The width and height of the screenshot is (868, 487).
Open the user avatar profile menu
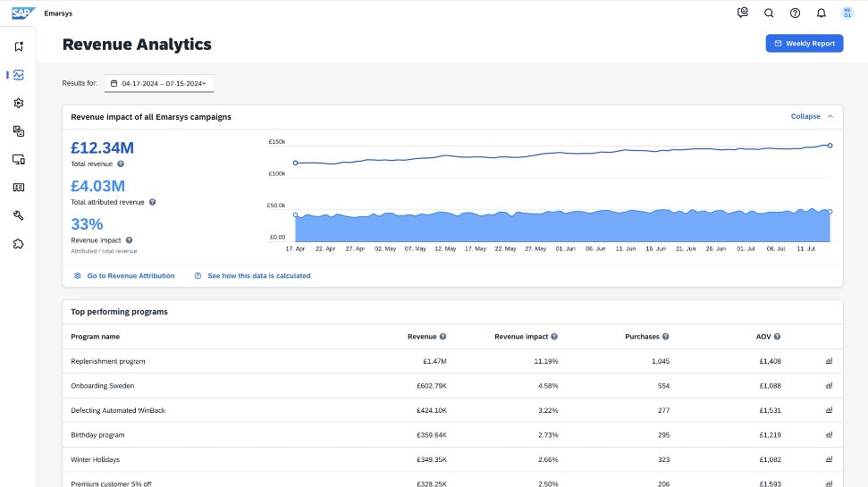(847, 13)
